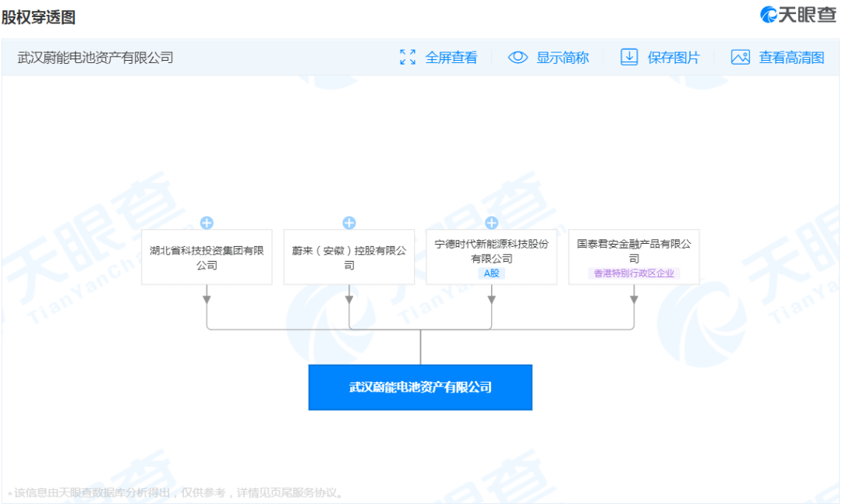This screenshot has width=842, height=504.
Task: Click the 显示简称 label
Action: [x=563, y=58]
